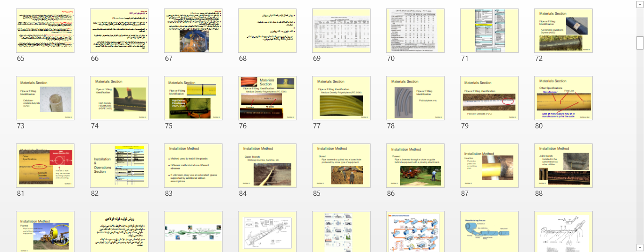Select the bottom-row slide with Persian title text
Image resolution: width=644 pixels, height=252 pixels.
[x=119, y=231]
